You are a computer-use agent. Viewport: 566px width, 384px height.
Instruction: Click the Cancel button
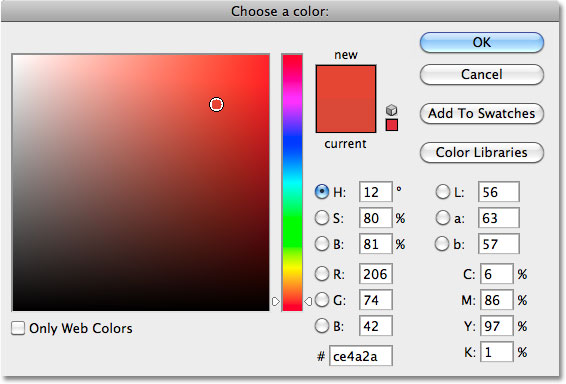pos(482,74)
